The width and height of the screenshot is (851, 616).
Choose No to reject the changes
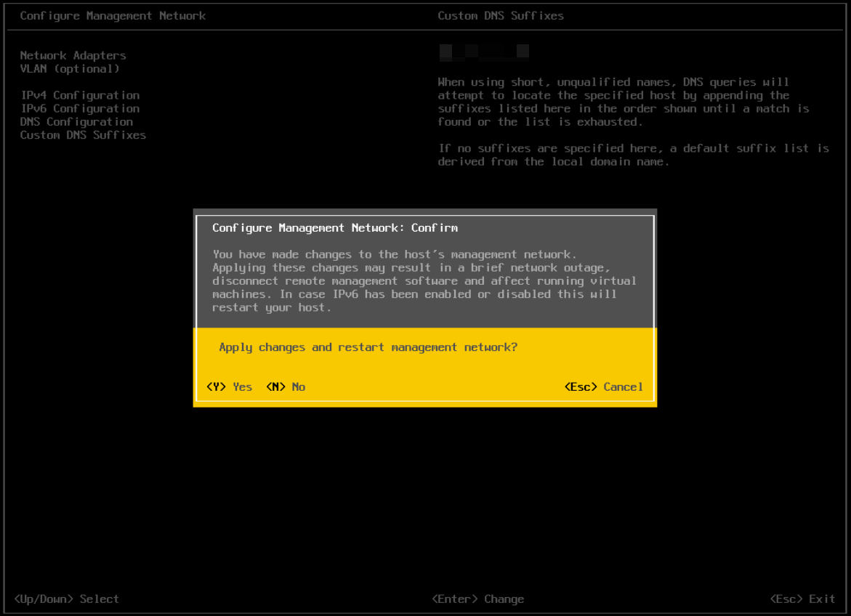[x=286, y=386]
